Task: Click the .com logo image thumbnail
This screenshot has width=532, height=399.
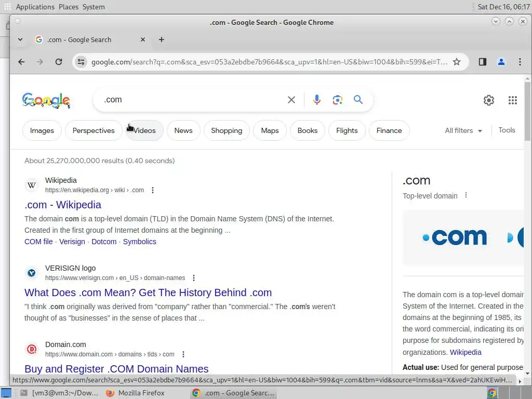Action: (454, 237)
